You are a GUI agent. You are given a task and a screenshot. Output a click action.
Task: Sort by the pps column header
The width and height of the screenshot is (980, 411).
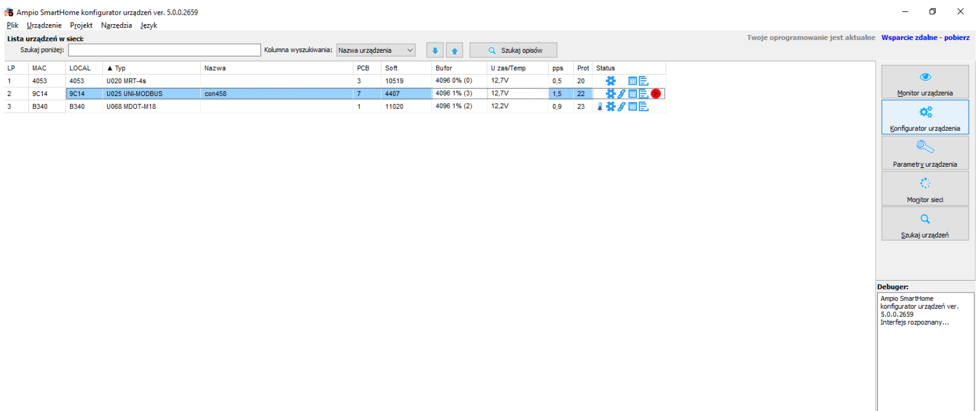561,68
